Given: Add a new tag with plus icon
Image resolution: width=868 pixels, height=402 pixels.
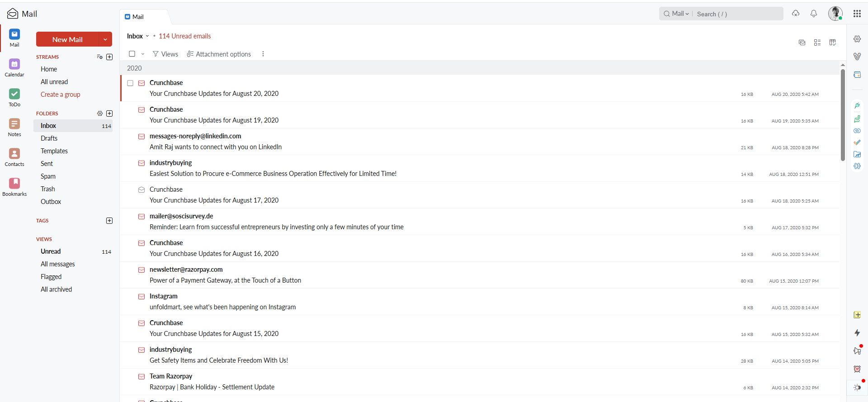Looking at the screenshot, I should [109, 221].
